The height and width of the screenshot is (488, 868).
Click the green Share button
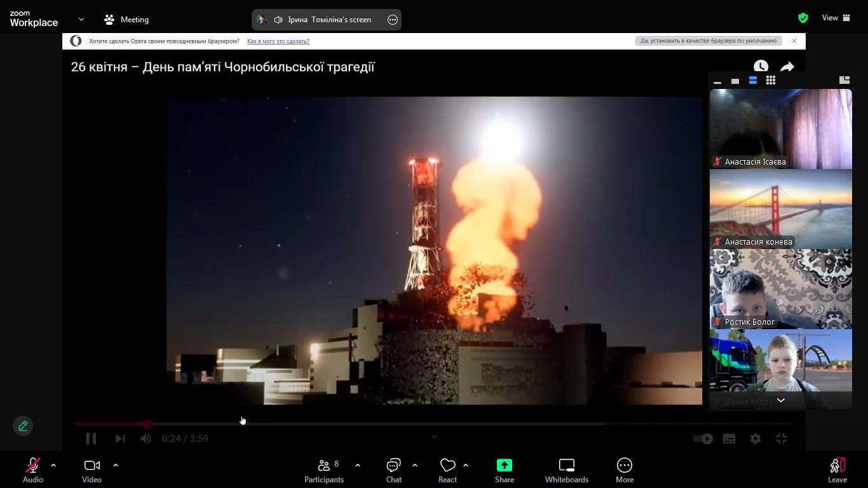505,471
